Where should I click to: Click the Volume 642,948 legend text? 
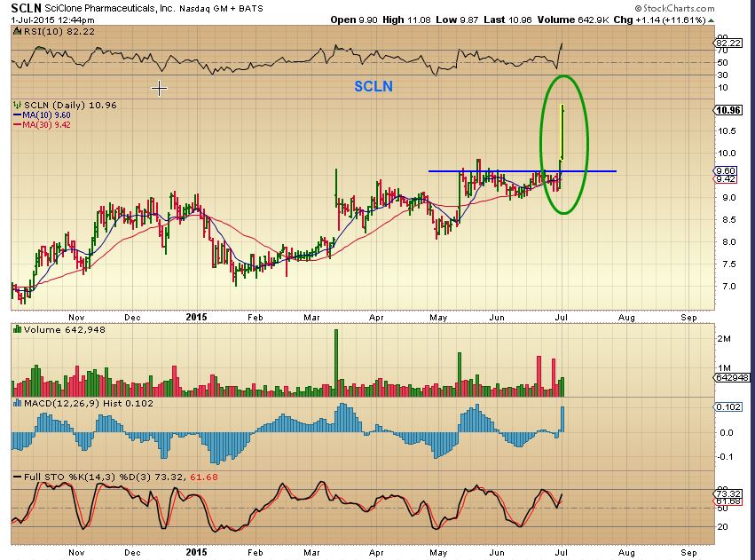(65, 329)
